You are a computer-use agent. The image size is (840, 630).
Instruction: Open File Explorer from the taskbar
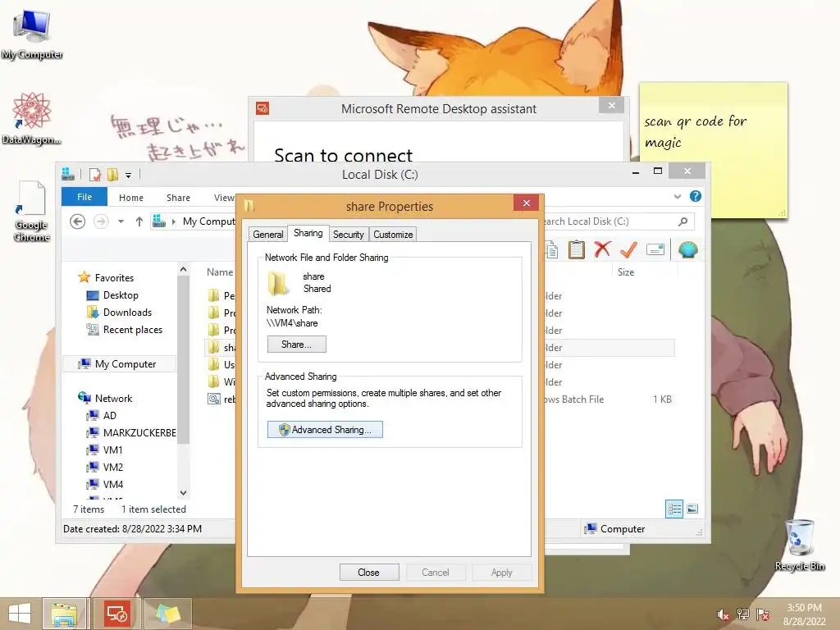tap(64, 614)
